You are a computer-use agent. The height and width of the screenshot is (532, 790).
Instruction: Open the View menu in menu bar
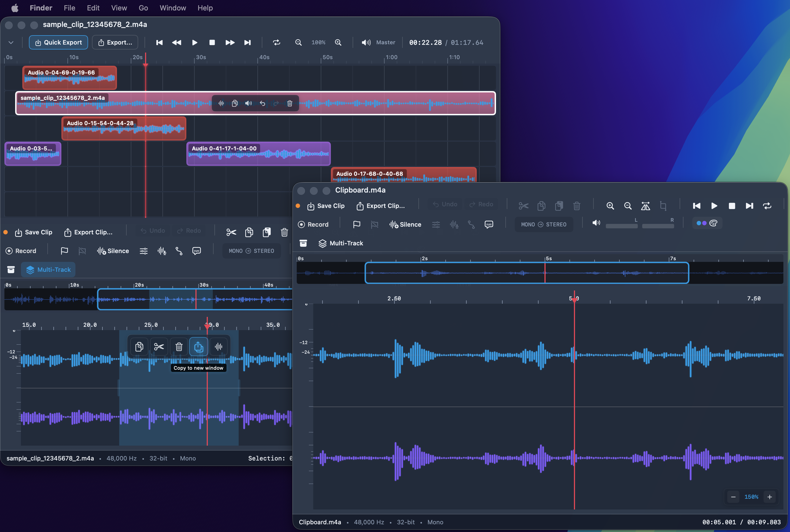[119, 8]
